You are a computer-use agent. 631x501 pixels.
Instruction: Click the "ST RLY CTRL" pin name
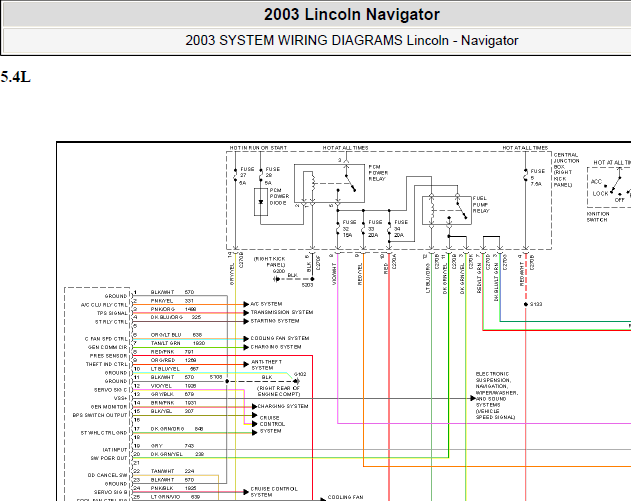tap(111, 322)
